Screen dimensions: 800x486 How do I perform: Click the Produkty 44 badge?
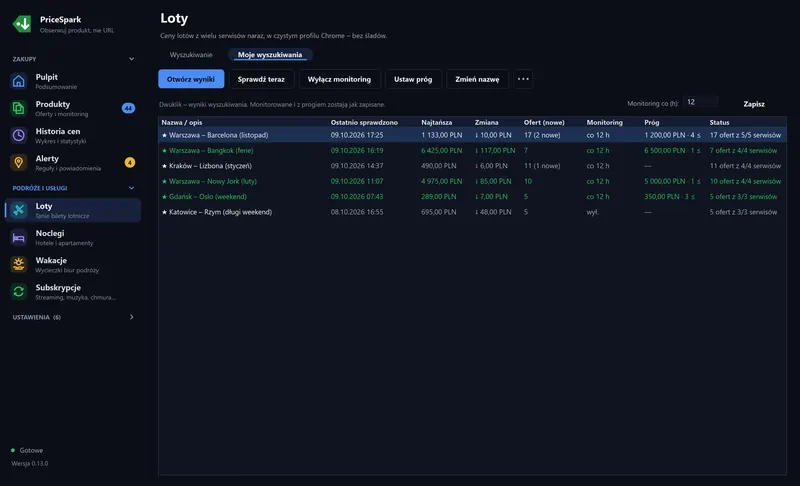coord(129,108)
